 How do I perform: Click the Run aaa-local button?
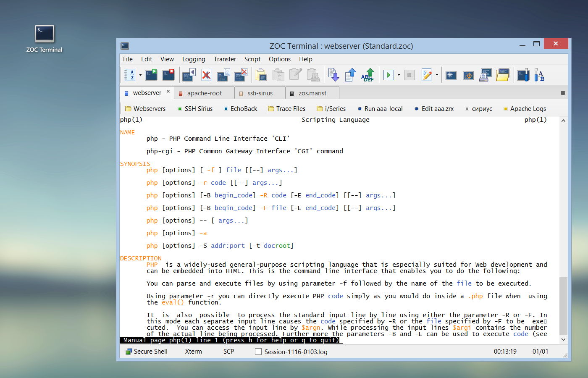click(x=379, y=108)
